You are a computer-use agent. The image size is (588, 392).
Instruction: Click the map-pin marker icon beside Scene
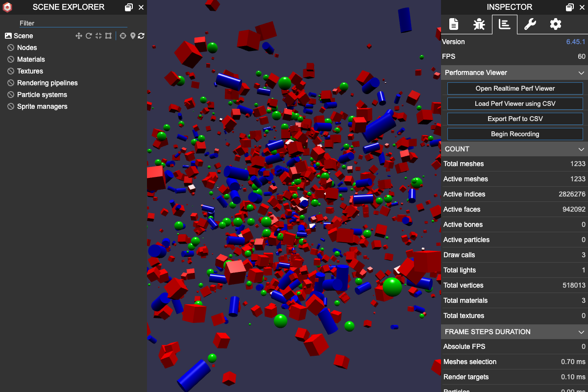click(132, 36)
